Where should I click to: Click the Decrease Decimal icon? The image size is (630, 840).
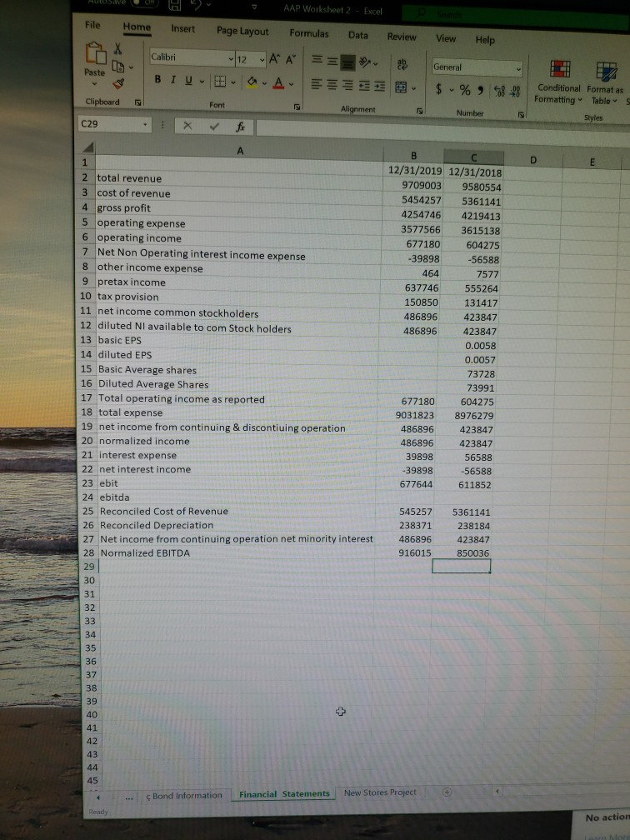point(516,92)
